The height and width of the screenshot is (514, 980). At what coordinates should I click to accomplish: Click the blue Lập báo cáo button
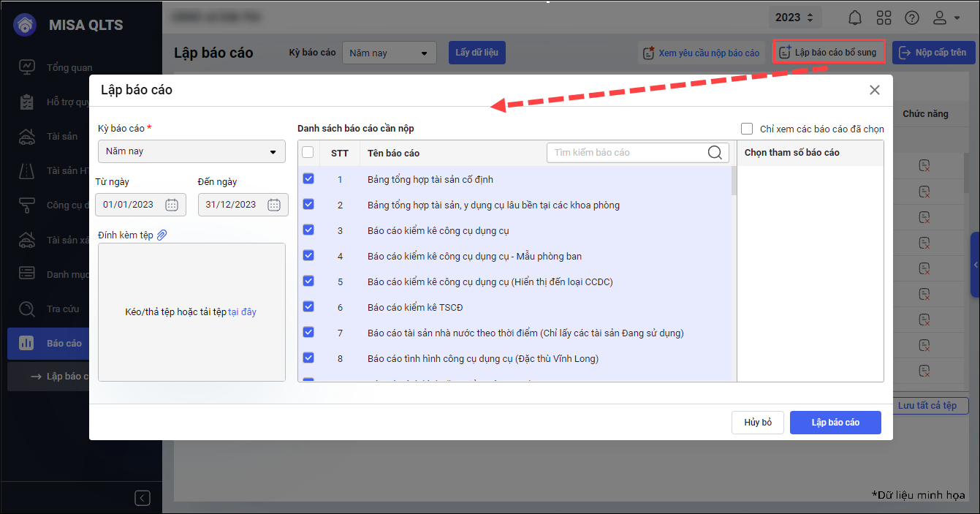click(x=835, y=423)
